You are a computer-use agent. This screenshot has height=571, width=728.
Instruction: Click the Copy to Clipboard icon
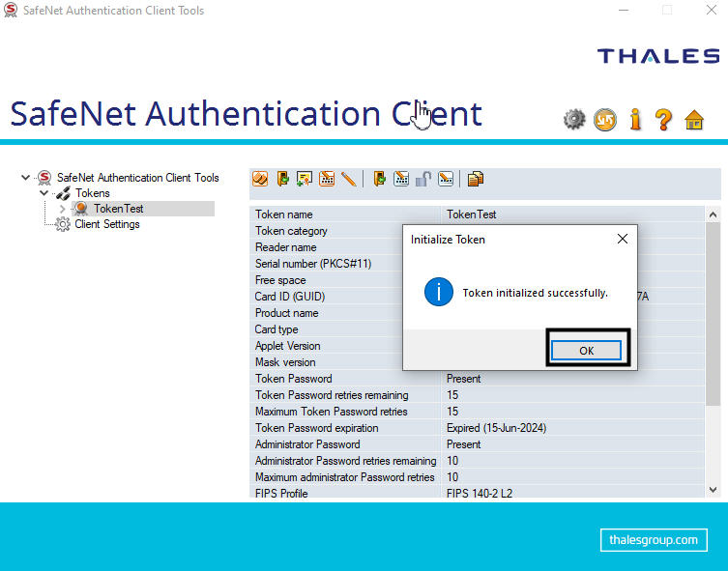(x=475, y=179)
